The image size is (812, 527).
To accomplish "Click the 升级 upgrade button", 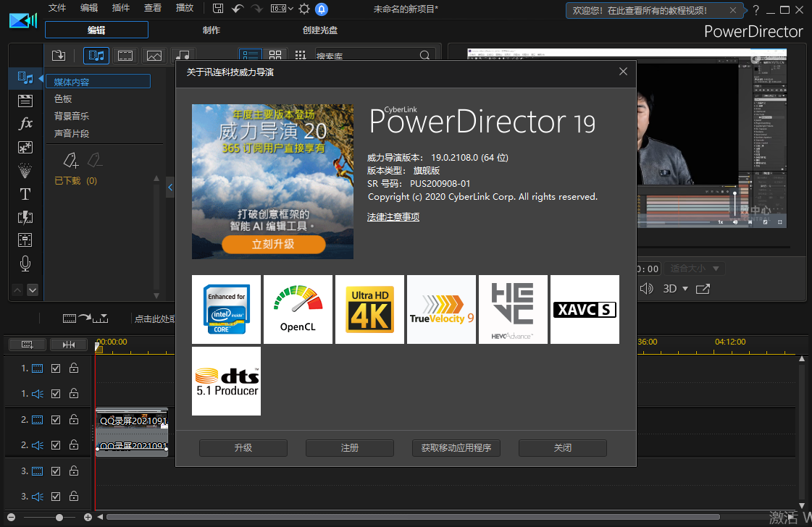I will 243,448.
